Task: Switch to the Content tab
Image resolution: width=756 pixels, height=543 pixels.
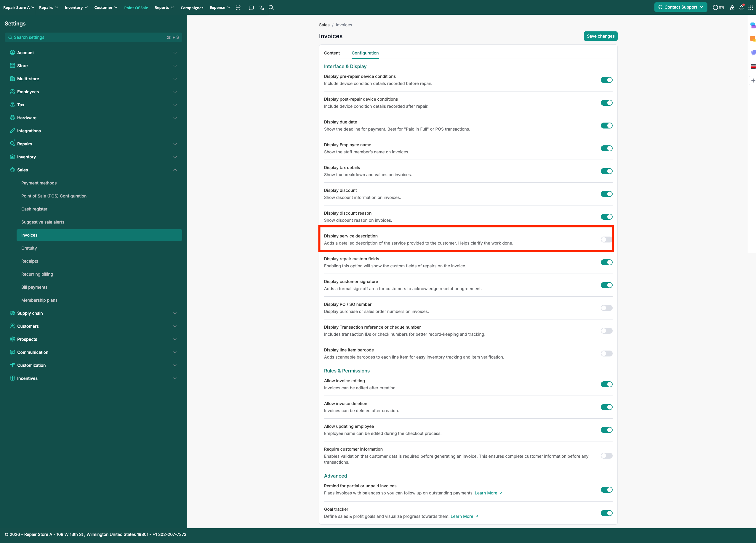Action: [x=332, y=53]
